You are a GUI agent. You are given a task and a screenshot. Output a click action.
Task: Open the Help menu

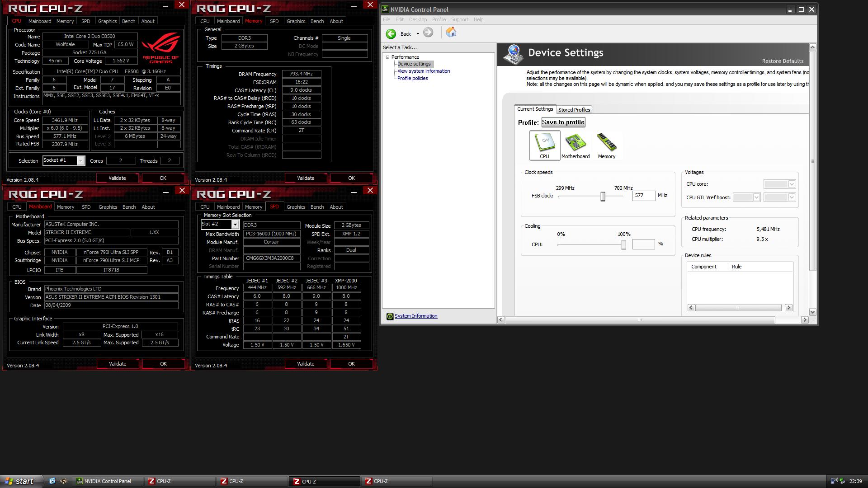(x=479, y=19)
